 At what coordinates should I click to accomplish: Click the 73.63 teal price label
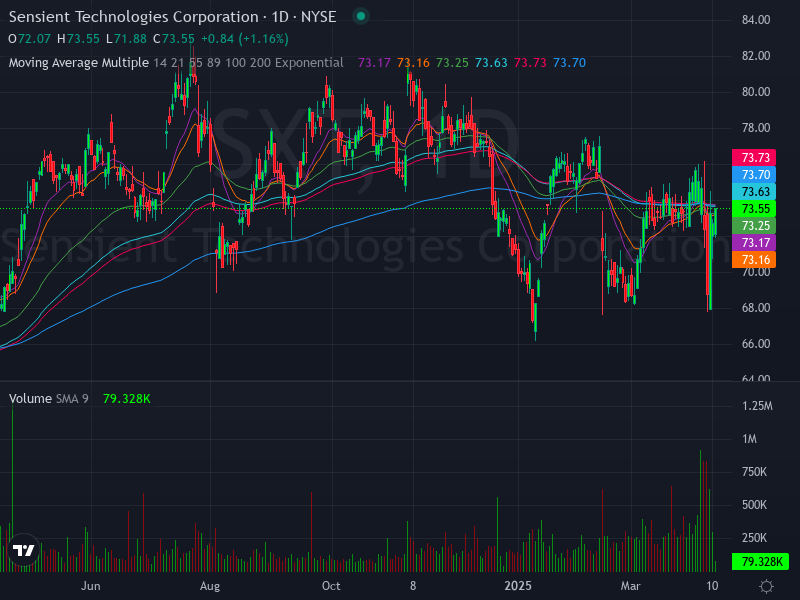(x=754, y=191)
